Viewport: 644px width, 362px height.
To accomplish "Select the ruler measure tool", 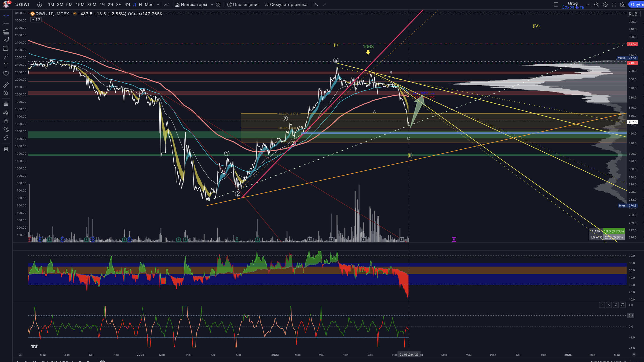I will tap(6, 85).
